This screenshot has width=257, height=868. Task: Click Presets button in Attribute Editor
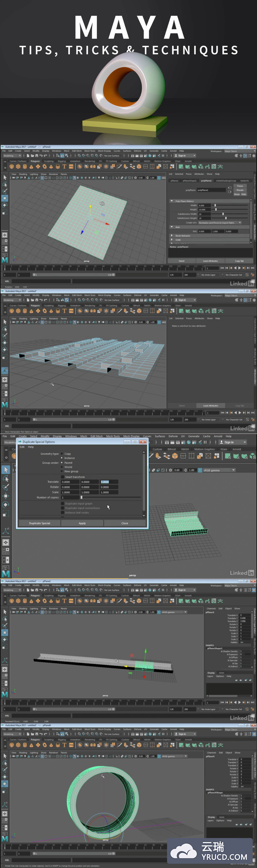tap(240, 190)
